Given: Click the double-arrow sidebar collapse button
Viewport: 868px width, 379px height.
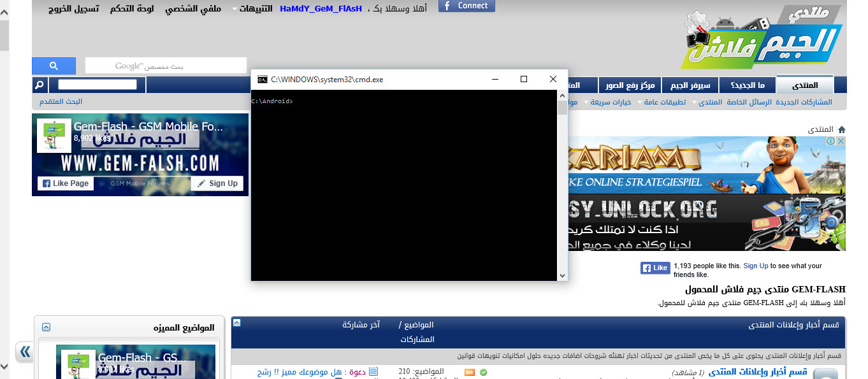Looking at the screenshot, I should tap(24, 352).
